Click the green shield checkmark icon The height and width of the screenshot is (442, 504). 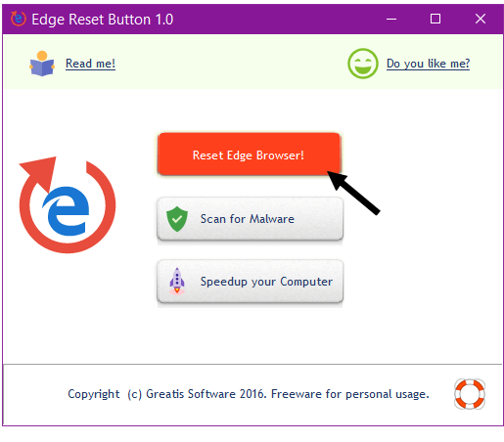pyautogui.click(x=177, y=219)
